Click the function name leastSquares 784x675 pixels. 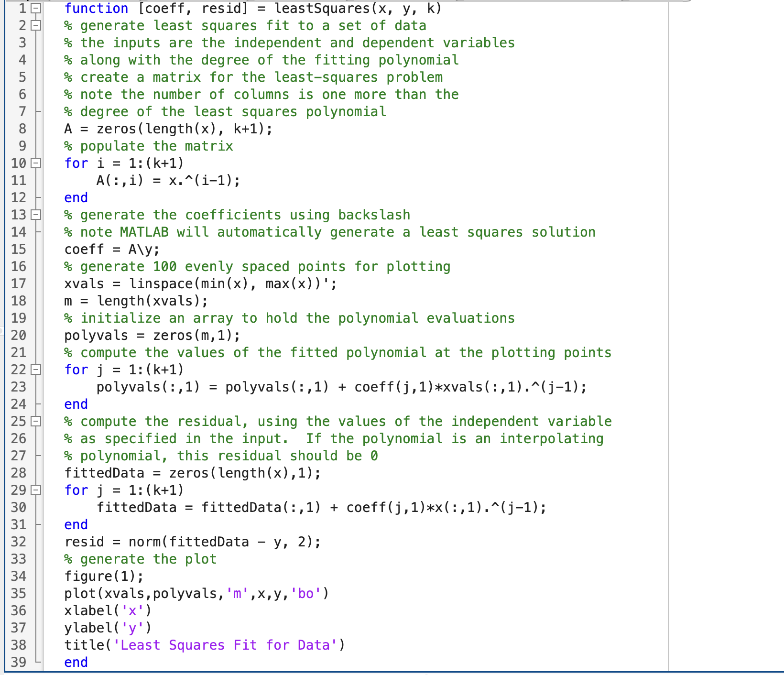point(322,9)
